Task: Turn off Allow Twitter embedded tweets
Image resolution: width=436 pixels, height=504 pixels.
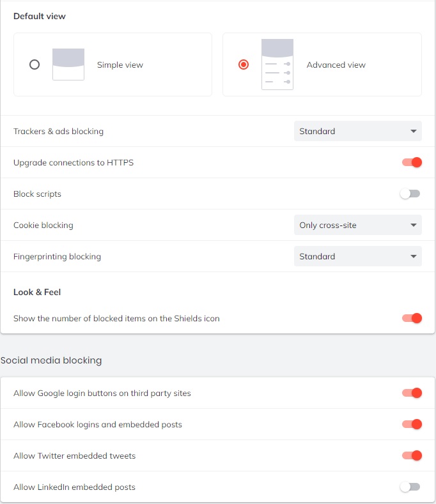Action: 412,455
